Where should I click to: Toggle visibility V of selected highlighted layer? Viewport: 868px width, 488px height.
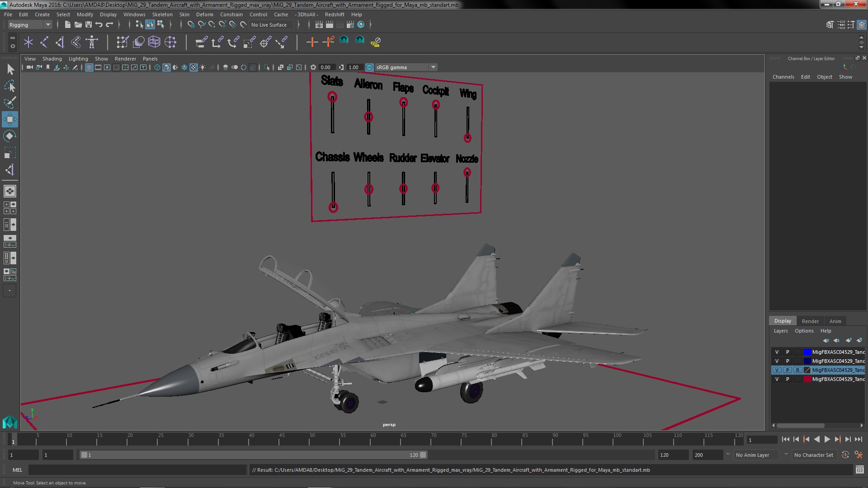tap(777, 370)
